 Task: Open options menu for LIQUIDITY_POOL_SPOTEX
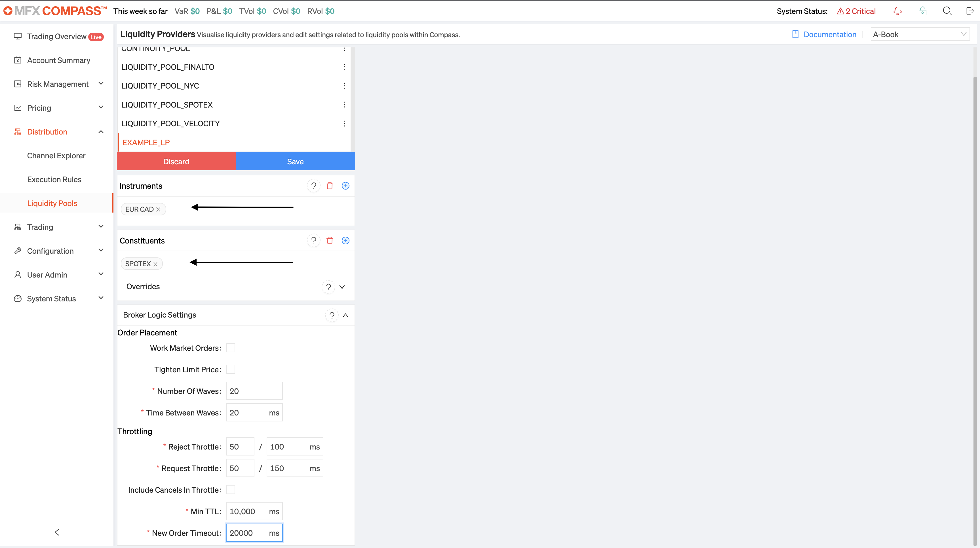[x=344, y=105]
